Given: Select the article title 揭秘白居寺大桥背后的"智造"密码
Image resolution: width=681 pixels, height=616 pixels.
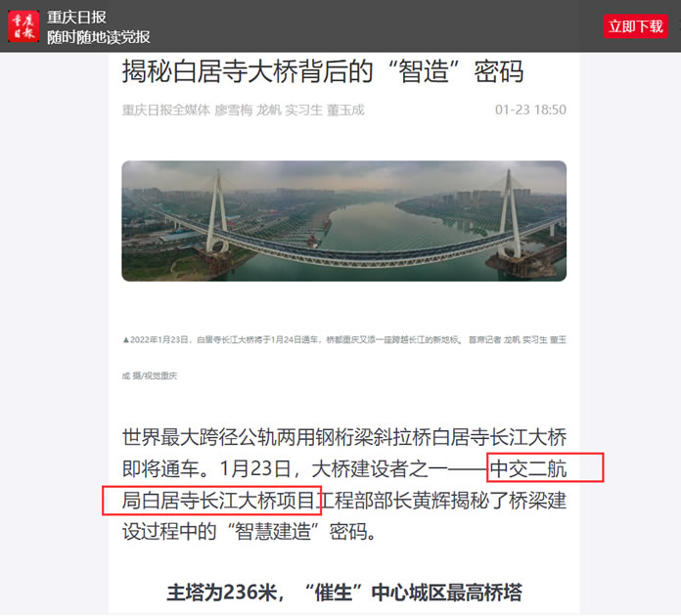Looking at the screenshot, I should point(323,71).
